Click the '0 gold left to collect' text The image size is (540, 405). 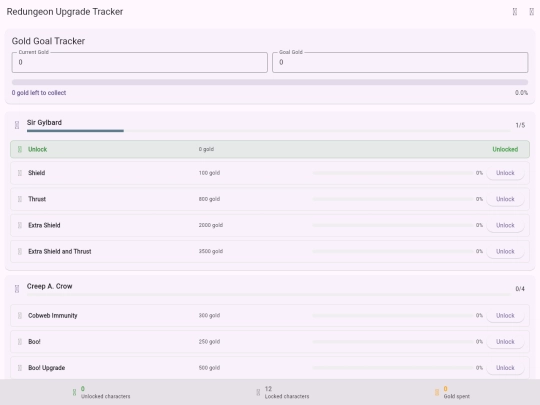coord(39,93)
